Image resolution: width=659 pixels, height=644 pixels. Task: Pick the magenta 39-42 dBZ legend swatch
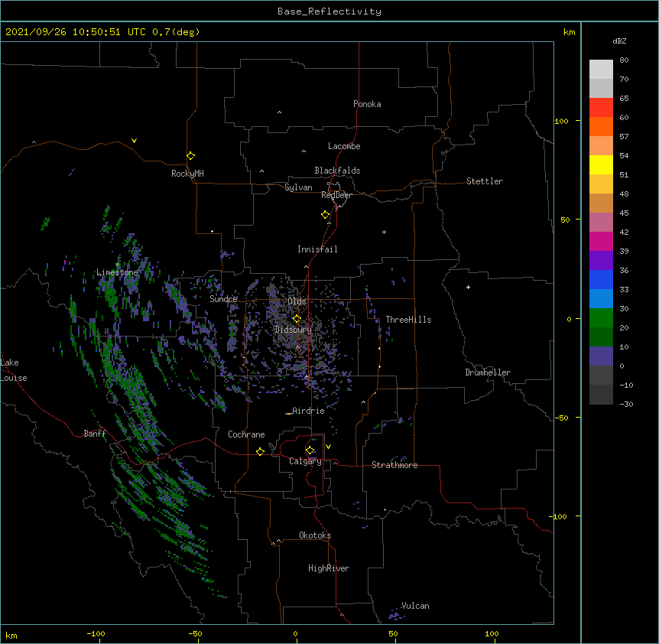(601, 241)
